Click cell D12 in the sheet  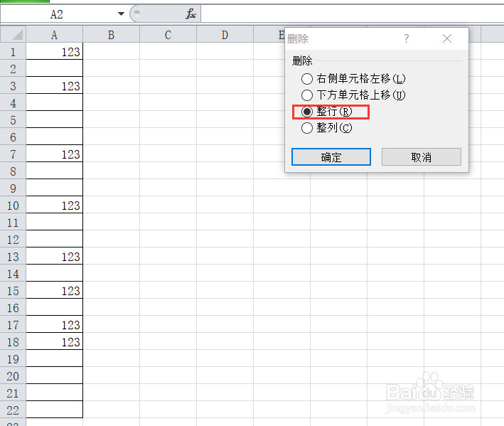click(225, 239)
